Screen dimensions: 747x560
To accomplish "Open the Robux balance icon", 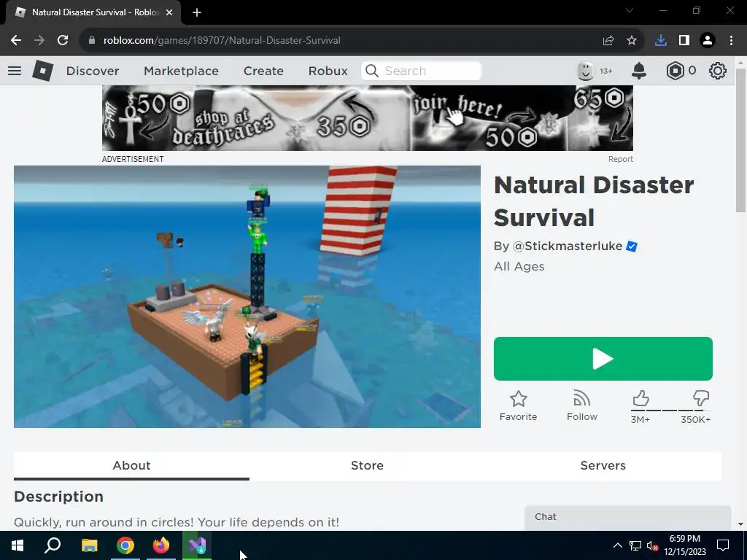I will (x=675, y=71).
